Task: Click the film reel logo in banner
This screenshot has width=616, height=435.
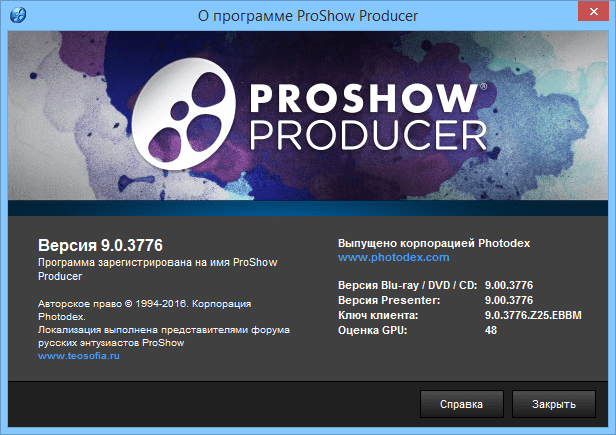Action: [183, 114]
